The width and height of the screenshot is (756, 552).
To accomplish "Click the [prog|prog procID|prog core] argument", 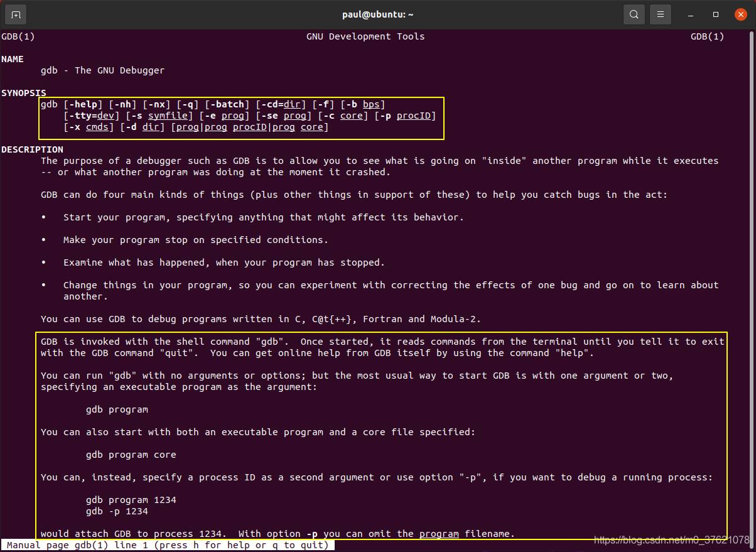I will pyautogui.click(x=250, y=127).
